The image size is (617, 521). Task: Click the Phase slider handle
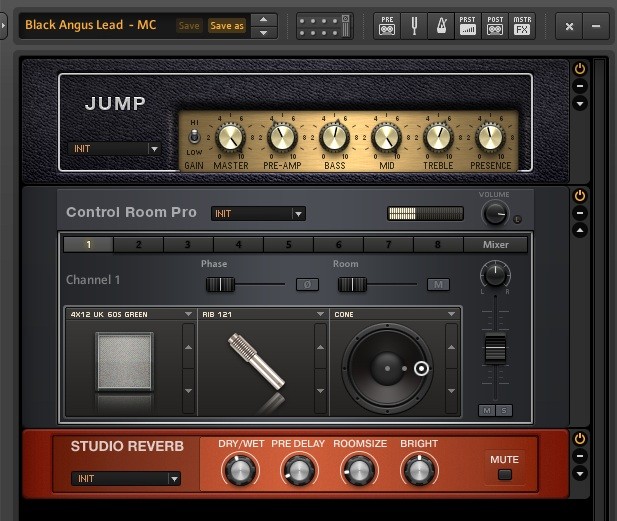(x=220, y=285)
